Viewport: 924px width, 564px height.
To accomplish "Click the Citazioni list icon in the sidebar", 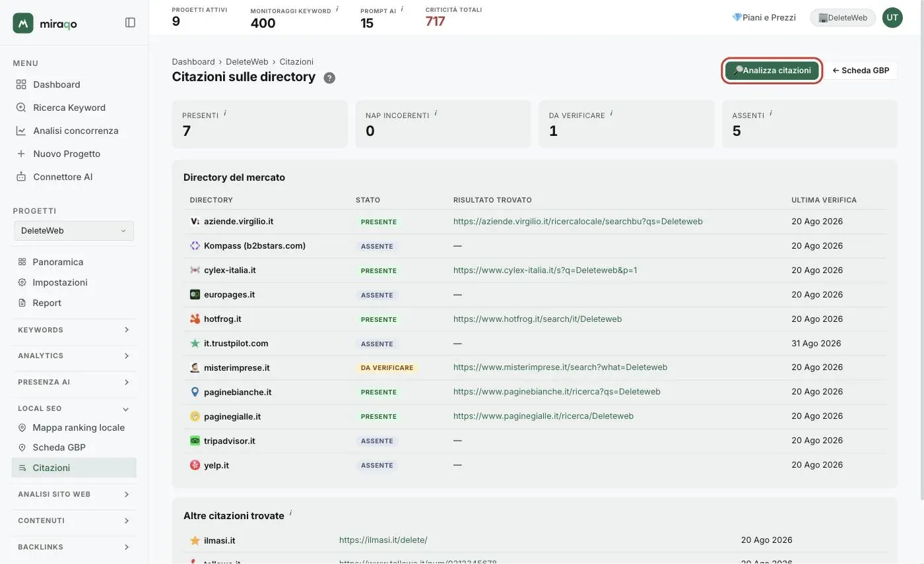I will pyautogui.click(x=22, y=468).
